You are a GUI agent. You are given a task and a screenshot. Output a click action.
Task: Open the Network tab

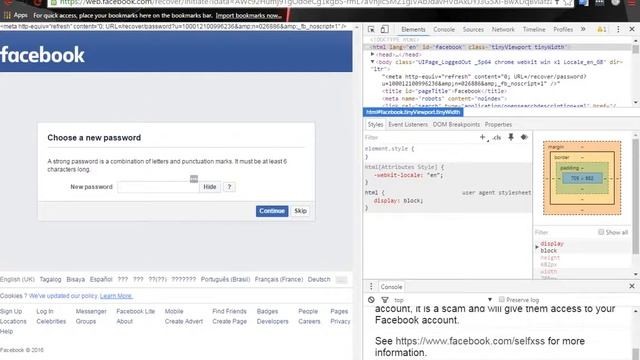click(x=503, y=29)
